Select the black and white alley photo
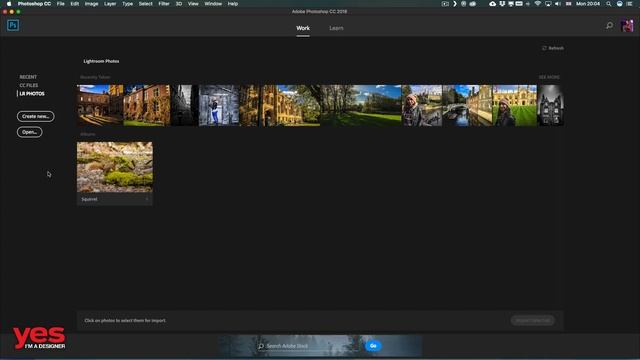 coord(184,105)
